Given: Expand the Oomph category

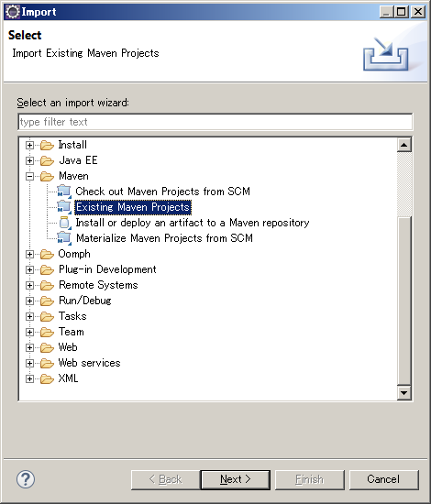Looking at the screenshot, I should [29, 255].
